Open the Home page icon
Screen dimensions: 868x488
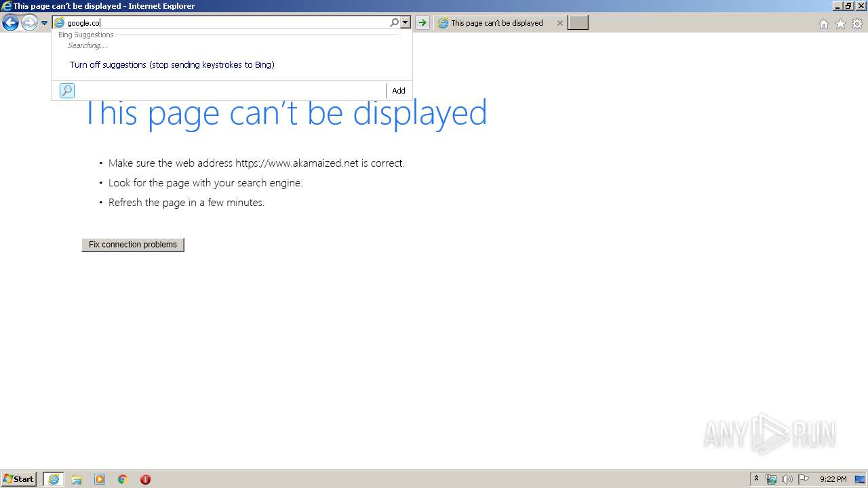click(823, 24)
